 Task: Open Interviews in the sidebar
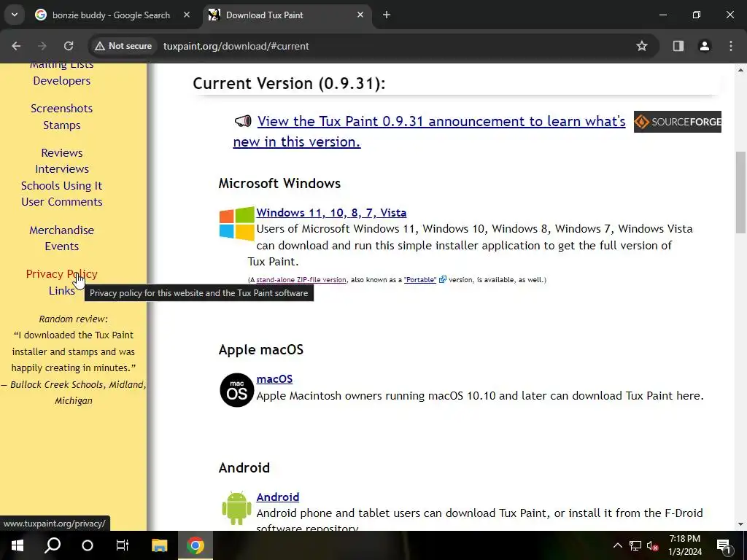point(62,169)
